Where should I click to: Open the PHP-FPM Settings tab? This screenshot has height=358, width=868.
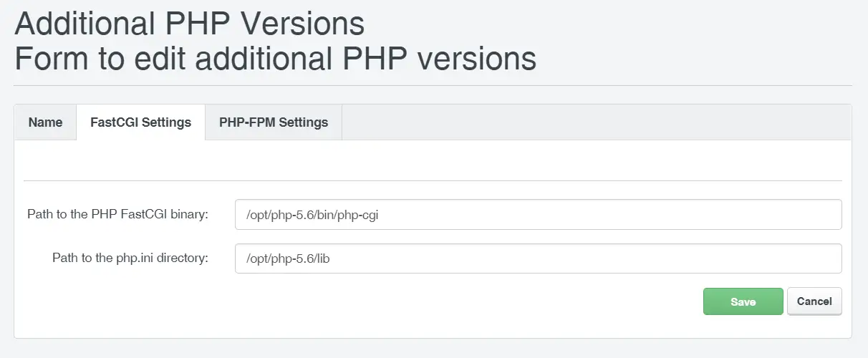(x=274, y=122)
